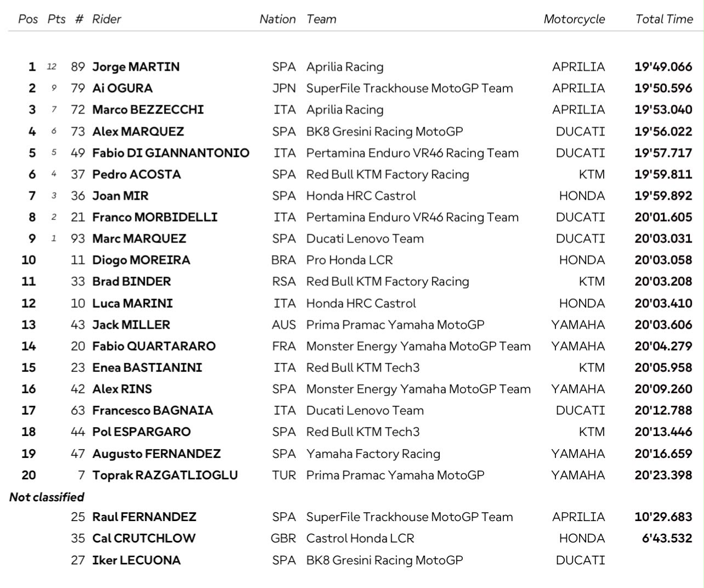Click the Rider column header
The height and width of the screenshot is (588, 704).
click(x=106, y=19)
